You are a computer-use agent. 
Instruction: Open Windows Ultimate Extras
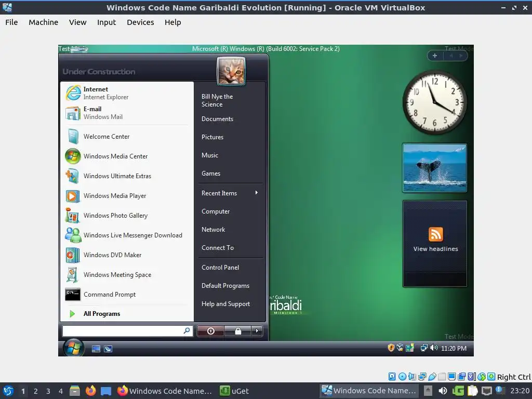[x=126, y=176]
